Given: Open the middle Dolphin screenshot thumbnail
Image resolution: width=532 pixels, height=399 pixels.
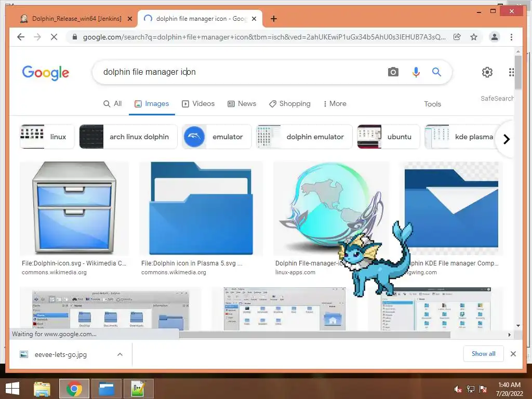Looking at the screenshot, I should [x=285, y=309].
